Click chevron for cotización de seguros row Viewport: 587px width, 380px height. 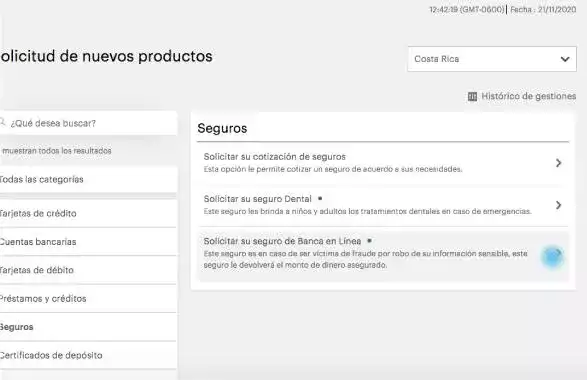[559, 163]
